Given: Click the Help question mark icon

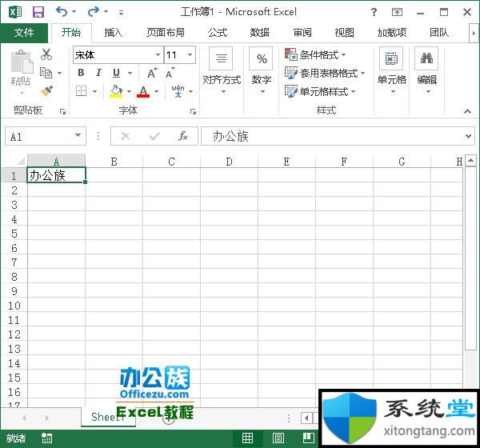Looking at the screenshot, I should pyautogui.click(x=374, y=12).
